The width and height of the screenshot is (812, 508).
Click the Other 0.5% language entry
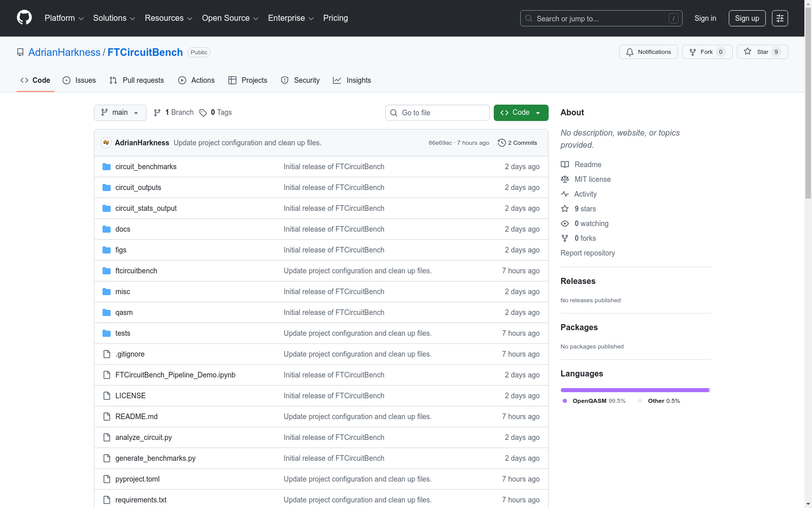coord(659,401)
